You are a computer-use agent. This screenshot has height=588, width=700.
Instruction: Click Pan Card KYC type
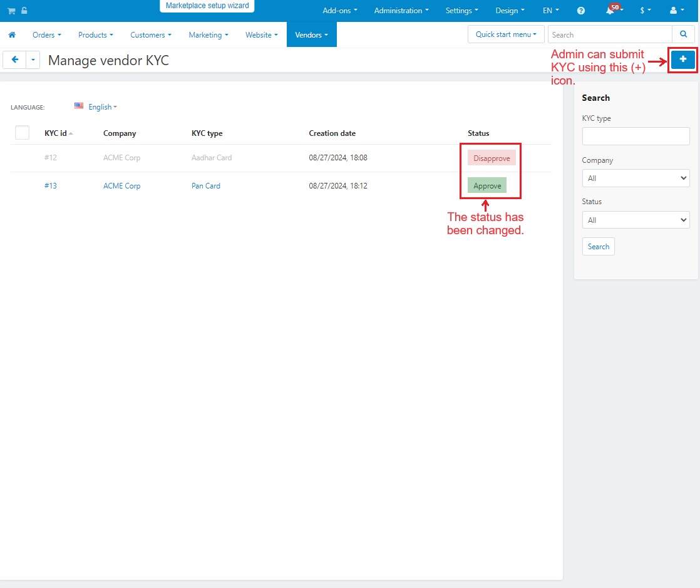click(x=206, y=186)
